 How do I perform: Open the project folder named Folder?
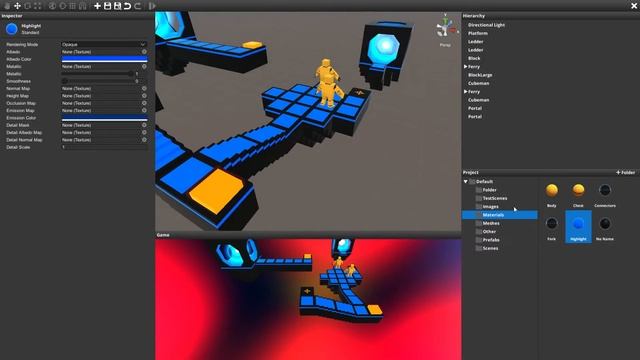(x=489, y=190)
